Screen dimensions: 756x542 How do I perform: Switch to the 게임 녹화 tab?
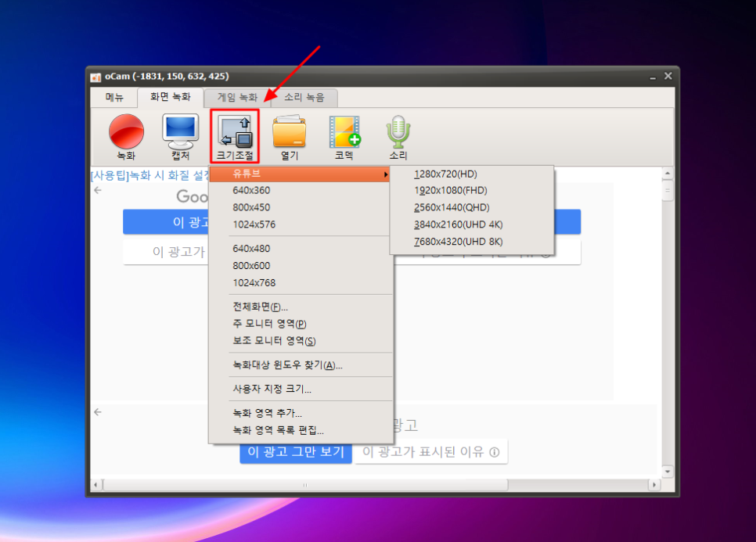click(x=237, y=97)
